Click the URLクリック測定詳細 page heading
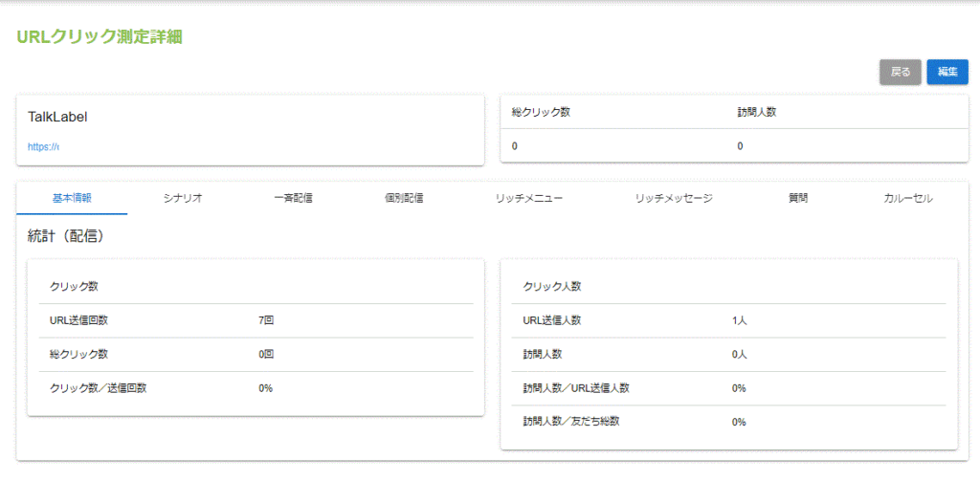Viewport: 980px width, 481px height. pos(100,37)
